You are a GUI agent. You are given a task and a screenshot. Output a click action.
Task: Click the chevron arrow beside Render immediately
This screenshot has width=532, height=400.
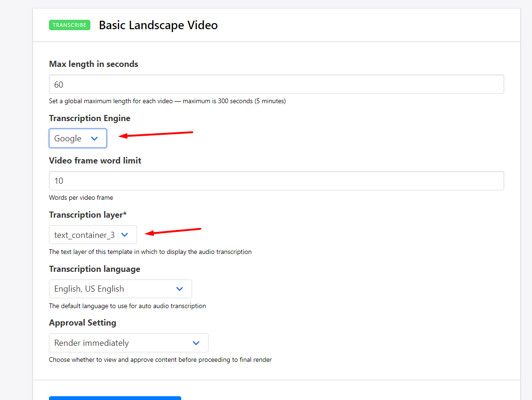[x=196, y=343]
